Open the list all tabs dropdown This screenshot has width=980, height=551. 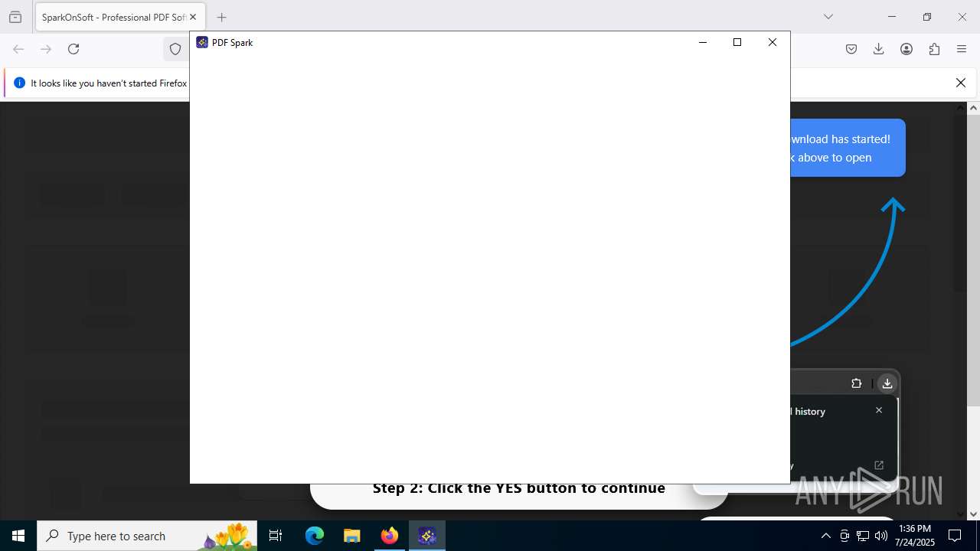828,17
